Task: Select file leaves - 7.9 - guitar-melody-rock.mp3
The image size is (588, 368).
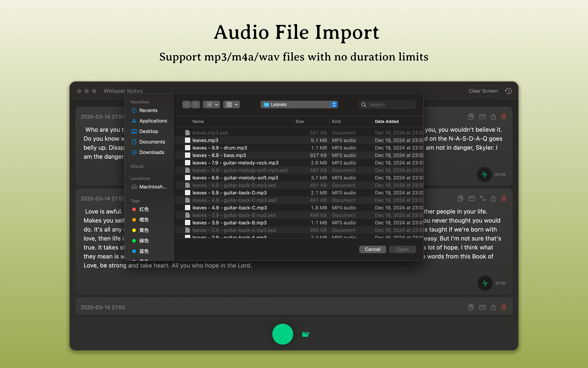Action: 299,163
